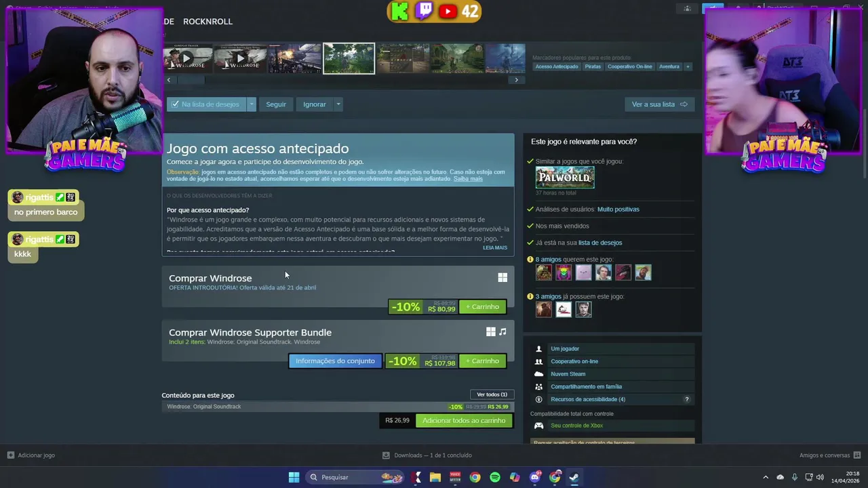Screen dimensions: 868x488
Task: Expand description with LEIA MAIS
Action: (x=495, y=247)
